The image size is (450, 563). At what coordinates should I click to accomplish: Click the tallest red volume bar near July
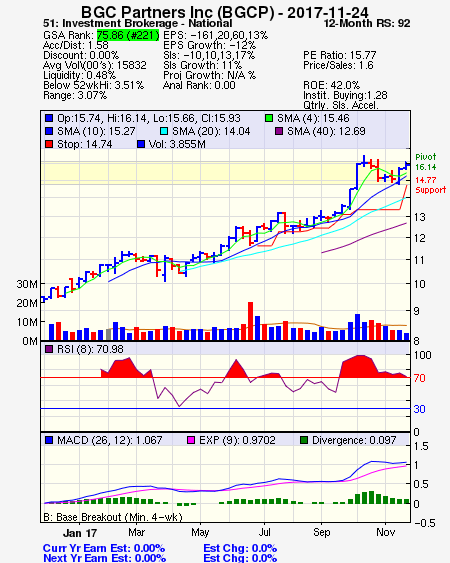[x=250, y=321]
